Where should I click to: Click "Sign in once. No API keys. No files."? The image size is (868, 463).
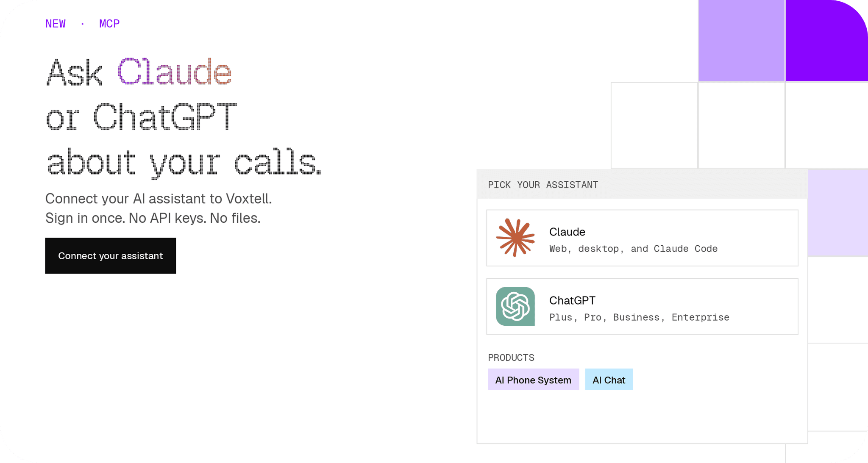(153, 218)
